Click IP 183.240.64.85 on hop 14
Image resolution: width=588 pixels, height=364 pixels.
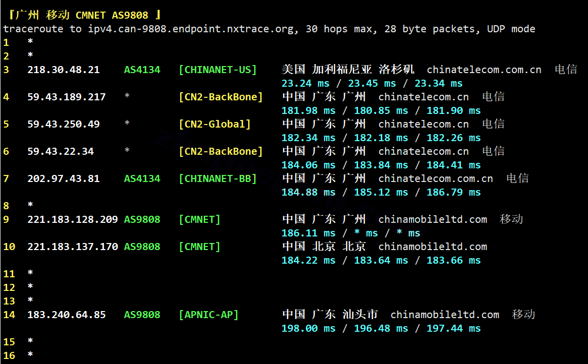coord(67,315)
